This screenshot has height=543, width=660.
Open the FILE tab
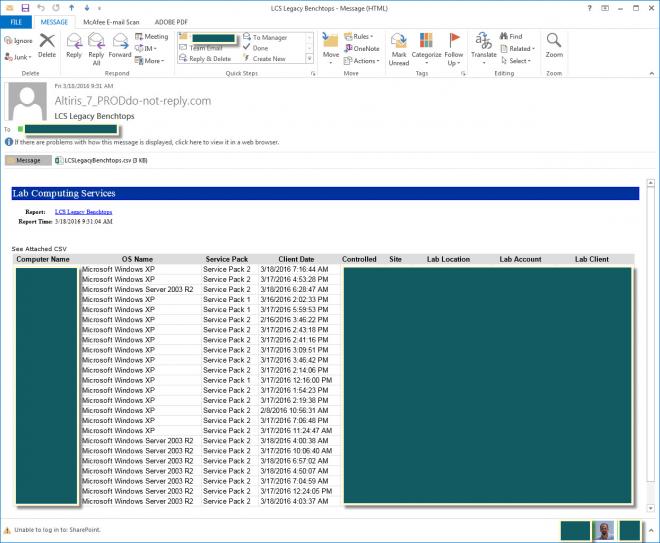coord(16,22)
